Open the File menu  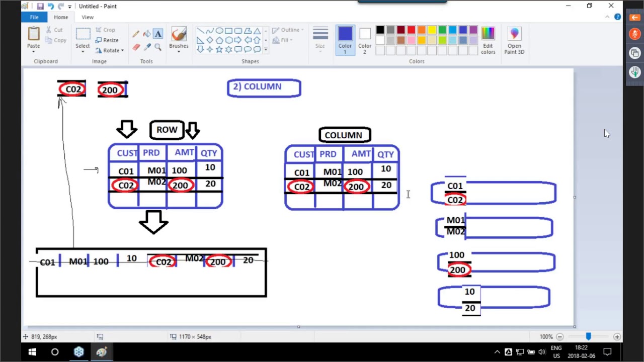[34, 17]
